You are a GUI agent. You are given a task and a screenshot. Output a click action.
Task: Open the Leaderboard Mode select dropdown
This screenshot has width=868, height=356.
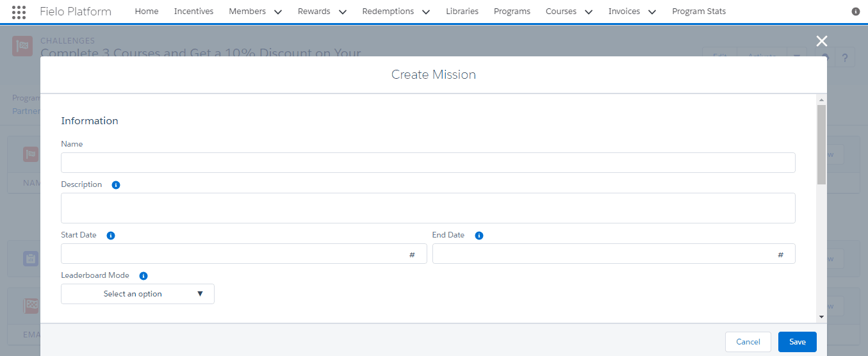(x=138, y=294)
